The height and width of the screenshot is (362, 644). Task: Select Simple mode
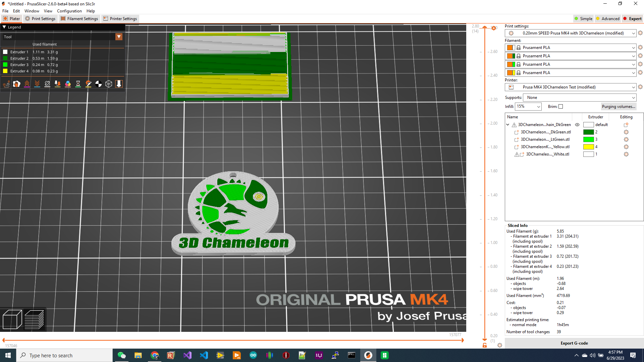point(583,19)
